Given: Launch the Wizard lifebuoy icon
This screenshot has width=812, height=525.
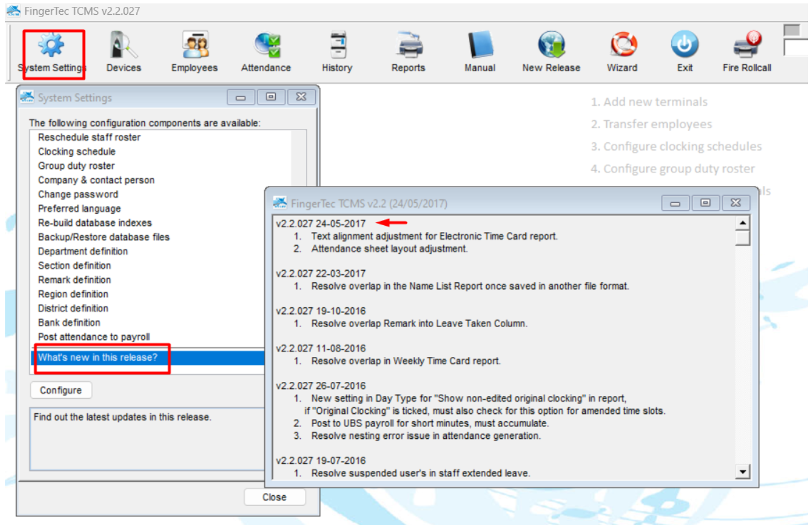Looking at the screenshot, I should pos(623,45).
